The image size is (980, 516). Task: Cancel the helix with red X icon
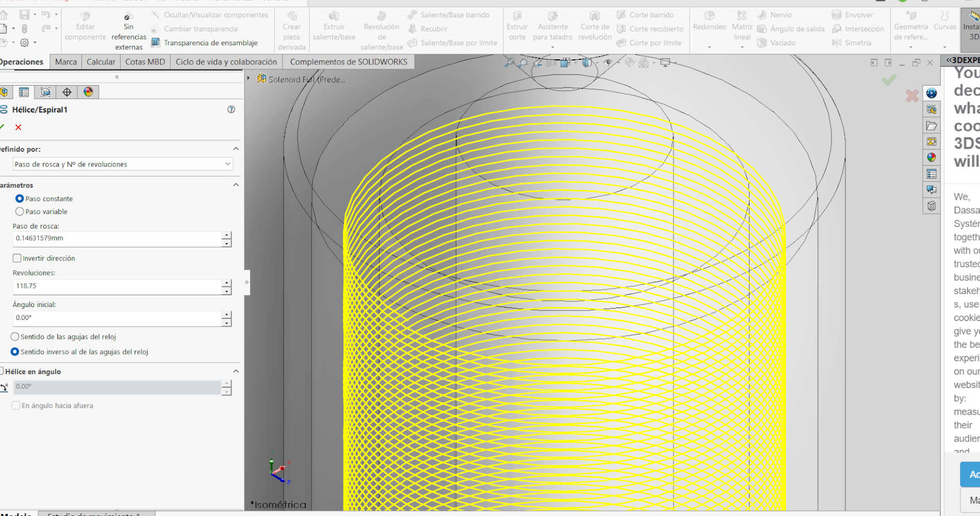pos(19,127)
